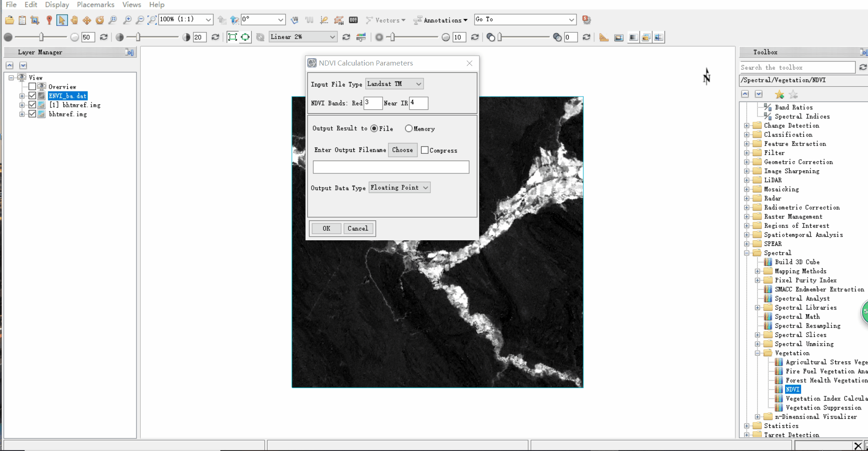Collapse the Spectral toolbox folder
Viewport: 868px width, 451px height.
click(747, 253)
